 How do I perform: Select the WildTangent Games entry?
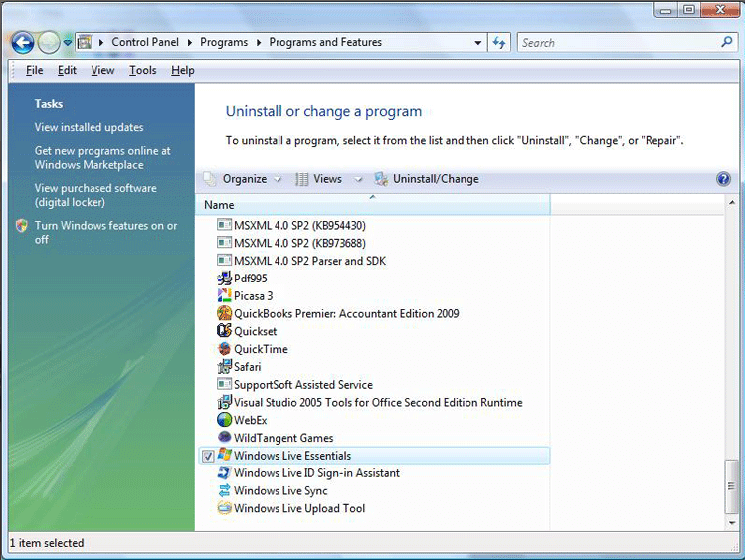372,438
